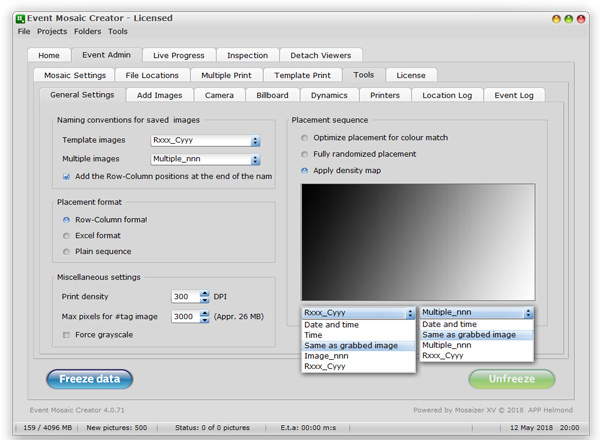Viewport: 600px width, 440px height.
Task: Switch to the Detach Viewers tab
Action: (321, 55)
